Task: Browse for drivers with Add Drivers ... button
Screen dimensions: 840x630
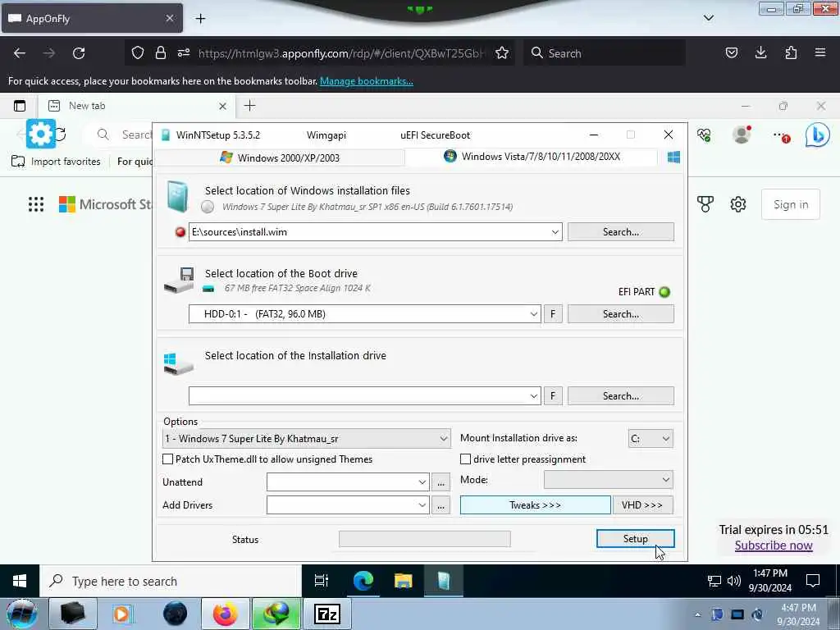Action: [441, 505]
